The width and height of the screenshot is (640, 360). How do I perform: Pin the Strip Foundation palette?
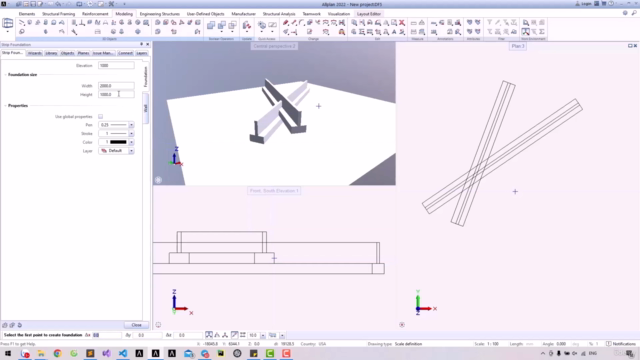click(x=142, y=44)
